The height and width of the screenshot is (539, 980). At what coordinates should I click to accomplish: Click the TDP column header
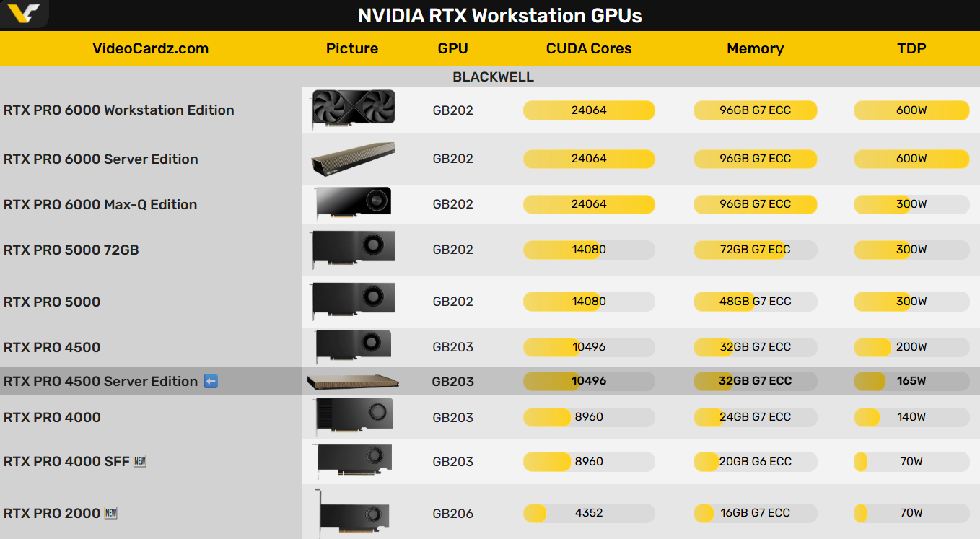(911, 48)
